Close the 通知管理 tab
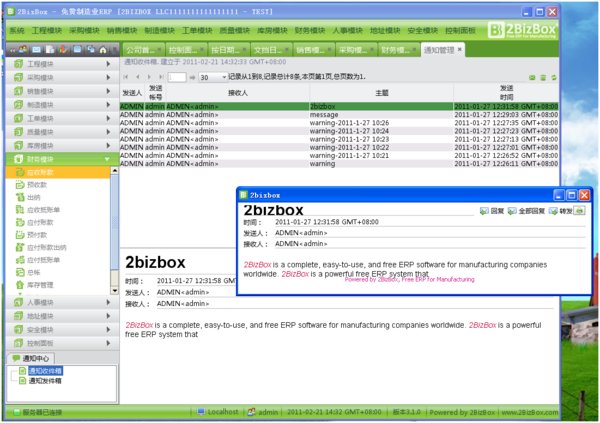 (x=460, y=49)
